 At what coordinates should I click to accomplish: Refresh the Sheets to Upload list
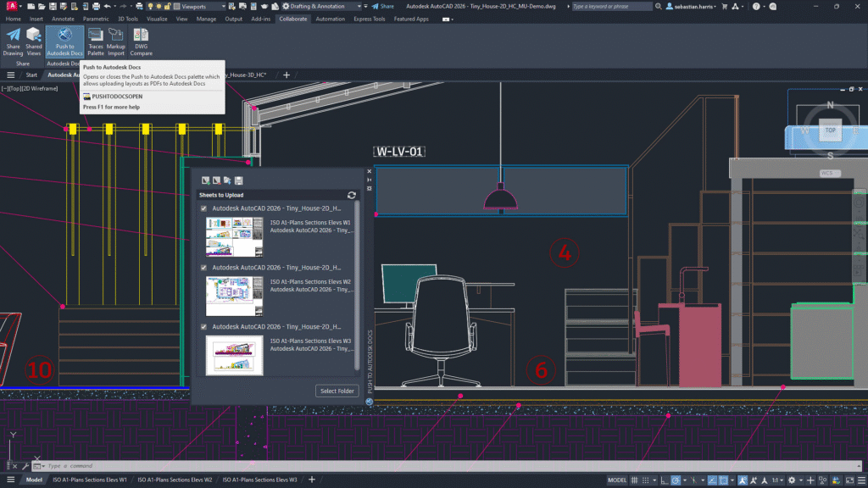coord(351,194)
